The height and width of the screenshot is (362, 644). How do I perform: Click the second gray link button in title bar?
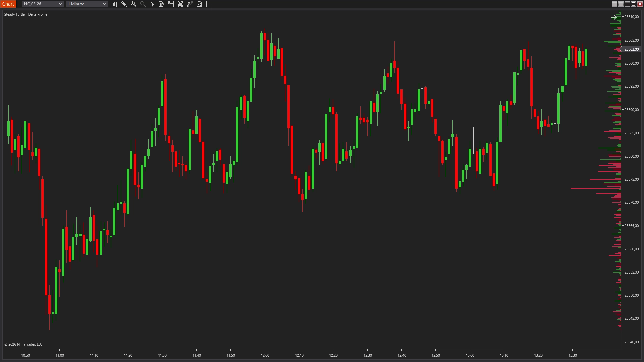click(621, 4)
